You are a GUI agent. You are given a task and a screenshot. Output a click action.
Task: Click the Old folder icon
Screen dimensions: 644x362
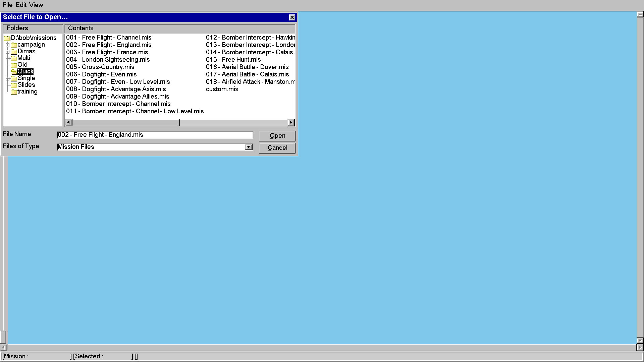tap(14, 65)
